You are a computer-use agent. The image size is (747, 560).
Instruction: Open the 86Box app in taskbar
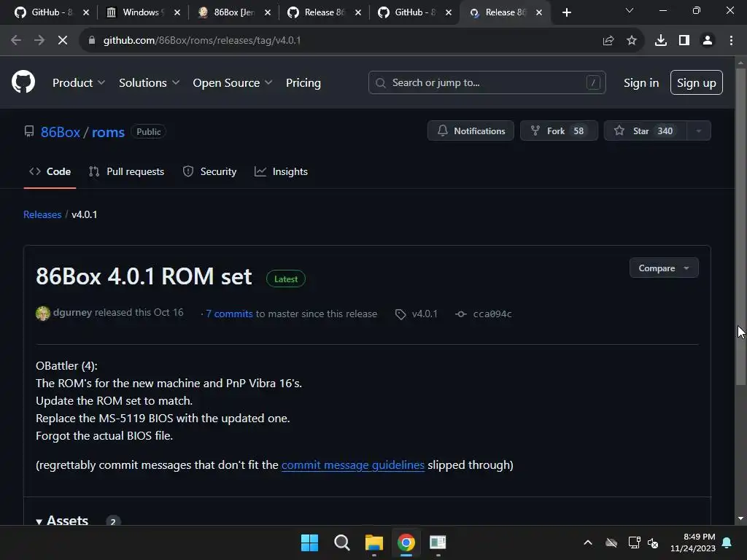click(x=438, y=542)
